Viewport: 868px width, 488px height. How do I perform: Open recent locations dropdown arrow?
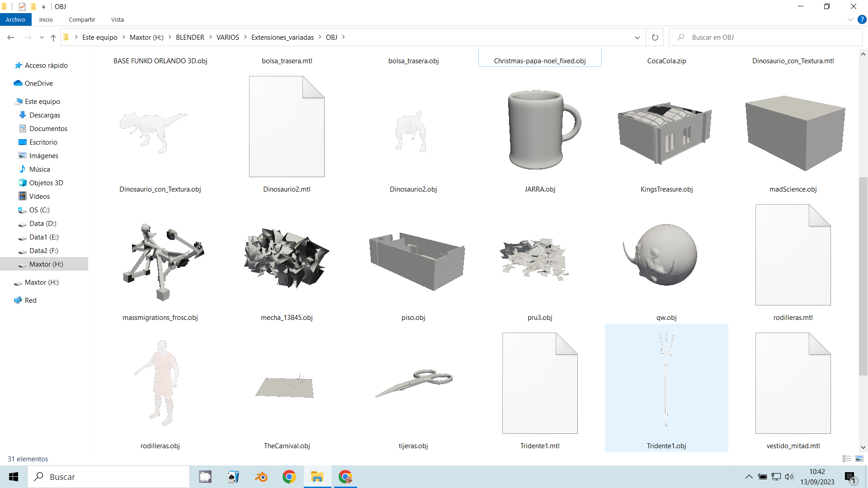[x=42, y=38]
